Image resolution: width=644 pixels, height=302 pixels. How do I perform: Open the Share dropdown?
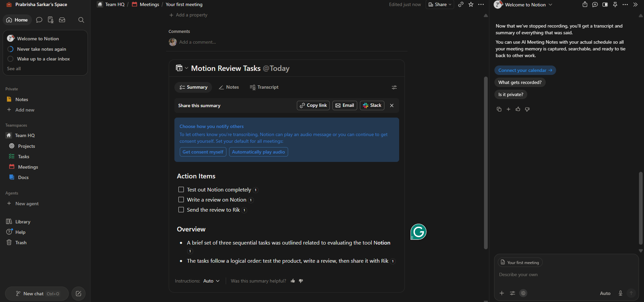(x=440, y=4)
